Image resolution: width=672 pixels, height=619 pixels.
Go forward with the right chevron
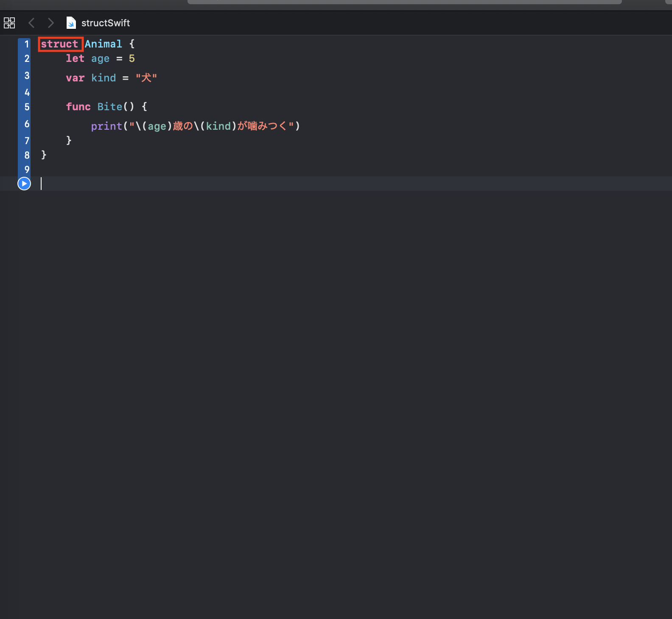[51, 23]
